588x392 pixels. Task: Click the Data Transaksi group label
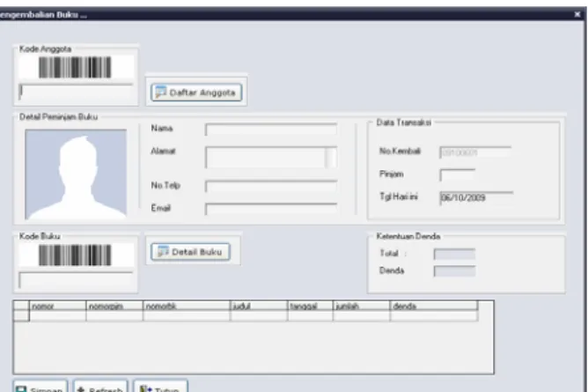[x=403, y=122]
